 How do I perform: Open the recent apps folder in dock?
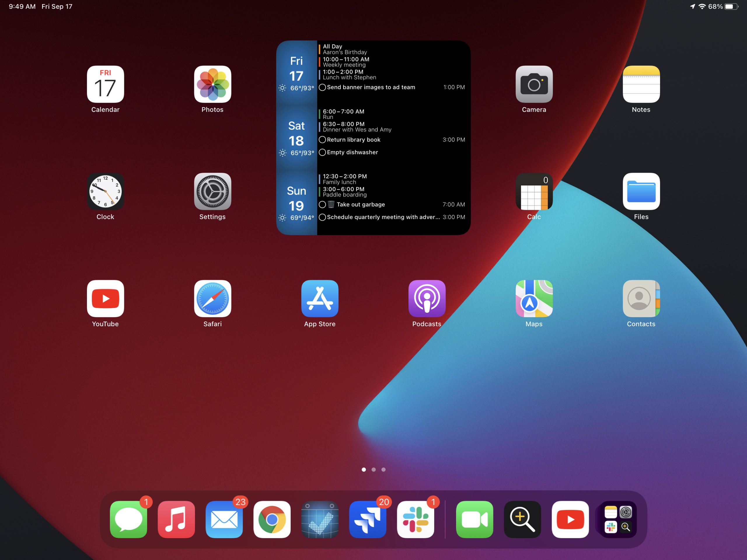[x=618, y=519]
